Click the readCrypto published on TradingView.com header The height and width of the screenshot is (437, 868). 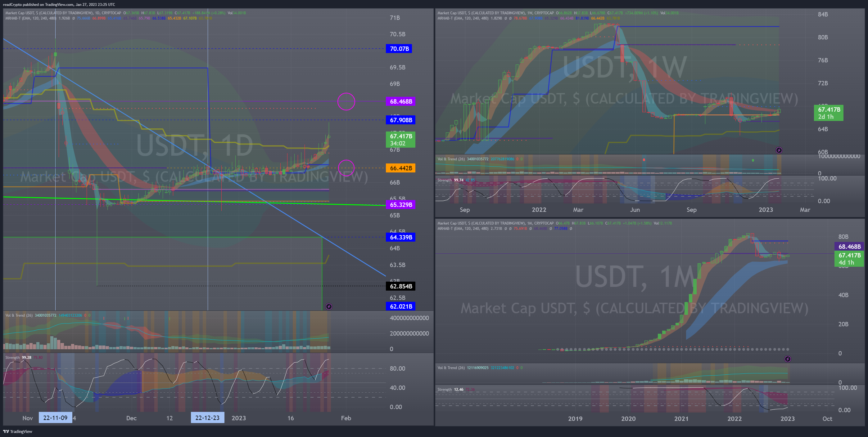pyautogui.click(x=59, y=4)
